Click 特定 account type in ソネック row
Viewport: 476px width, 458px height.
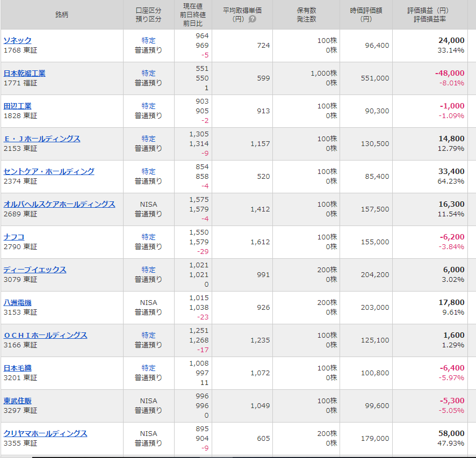tap(148, 40)
